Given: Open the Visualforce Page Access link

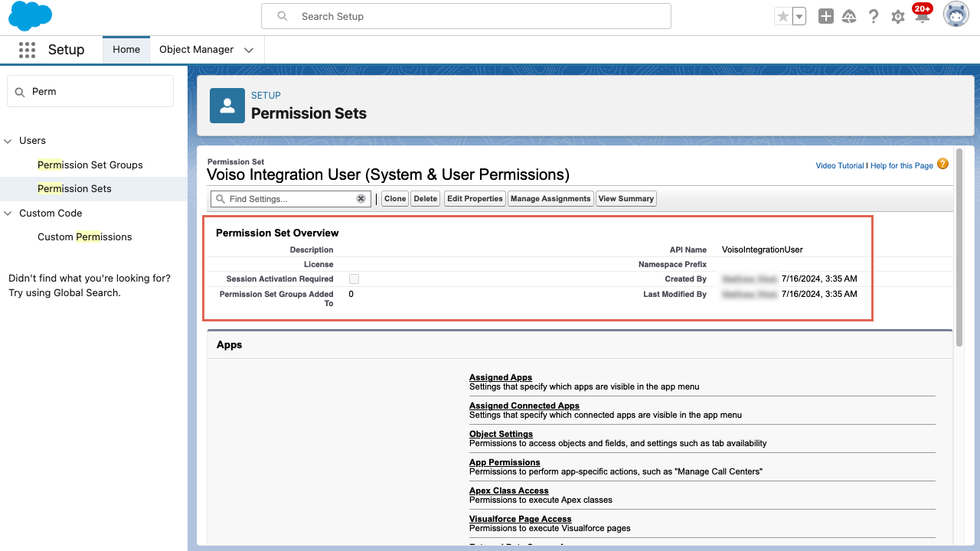Looking at the screenshot, I should 521,520.
